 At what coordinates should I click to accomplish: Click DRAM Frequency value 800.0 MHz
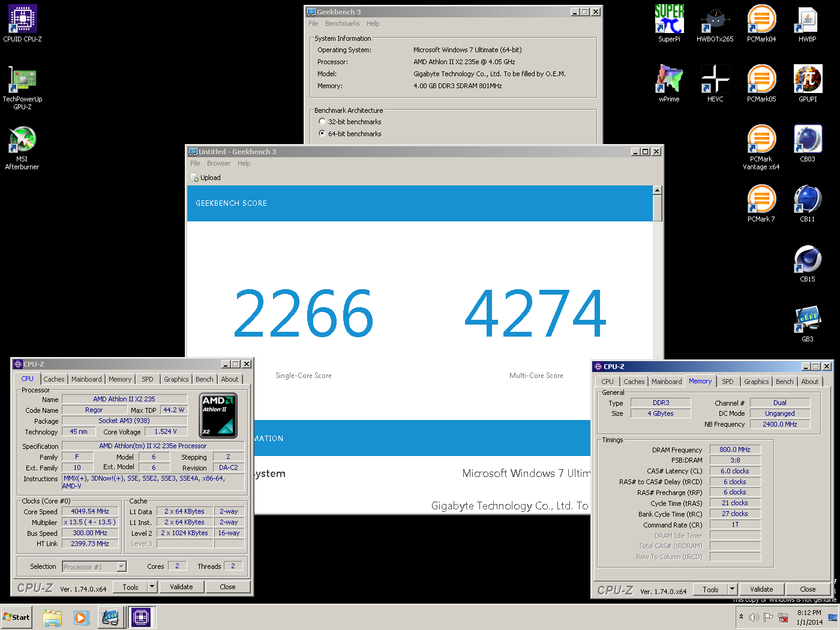[735, 449]
